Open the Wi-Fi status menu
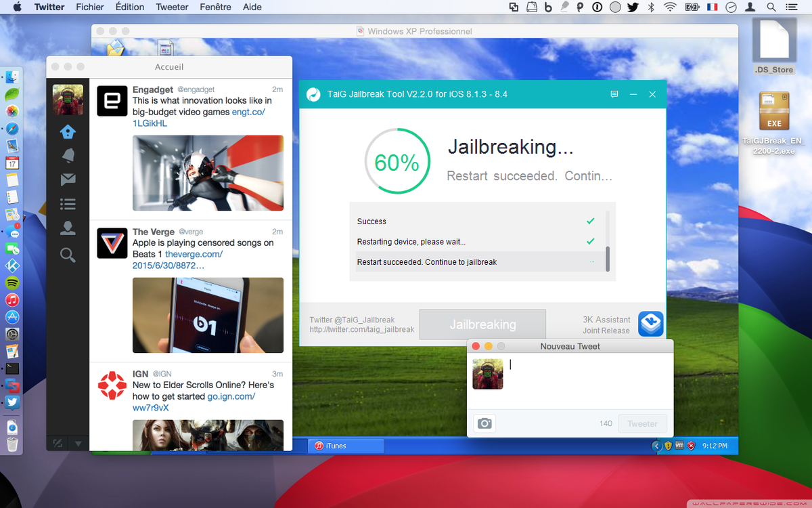This screenshot has width=812, height=508. [x=670, y=7]
